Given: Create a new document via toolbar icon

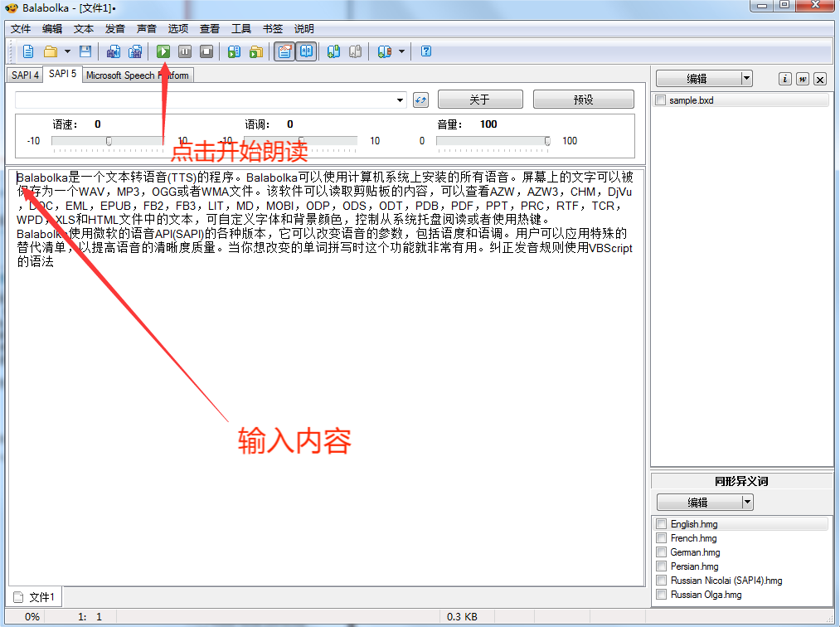Looking at the screenshot, I should (x=28, y=51).
